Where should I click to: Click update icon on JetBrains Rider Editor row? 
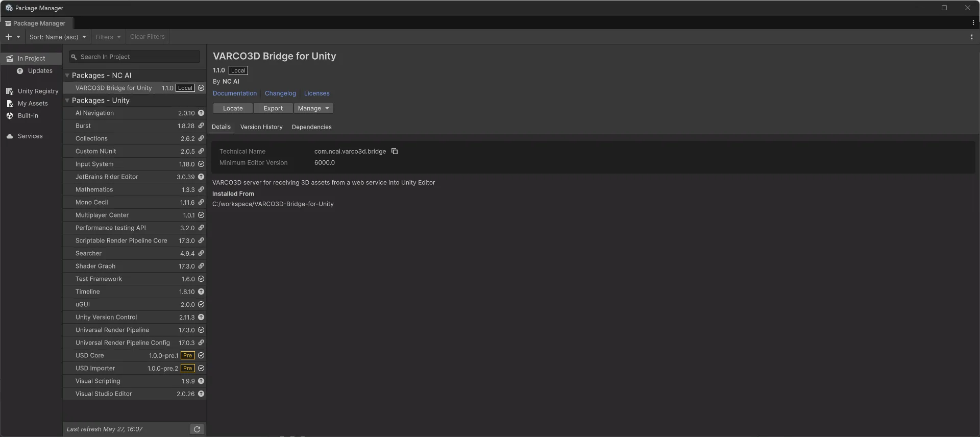[201, 177]
